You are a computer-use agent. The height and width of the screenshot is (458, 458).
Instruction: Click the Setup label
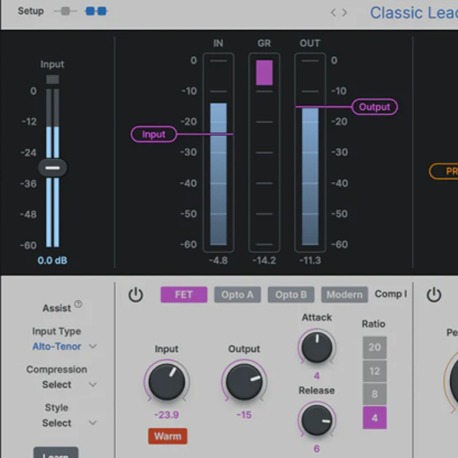click(31, 11)
